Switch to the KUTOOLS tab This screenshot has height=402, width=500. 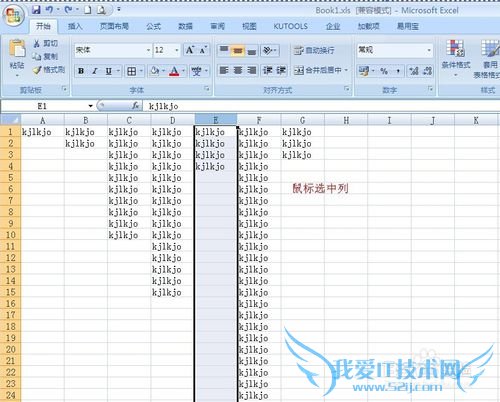point(291,26)
